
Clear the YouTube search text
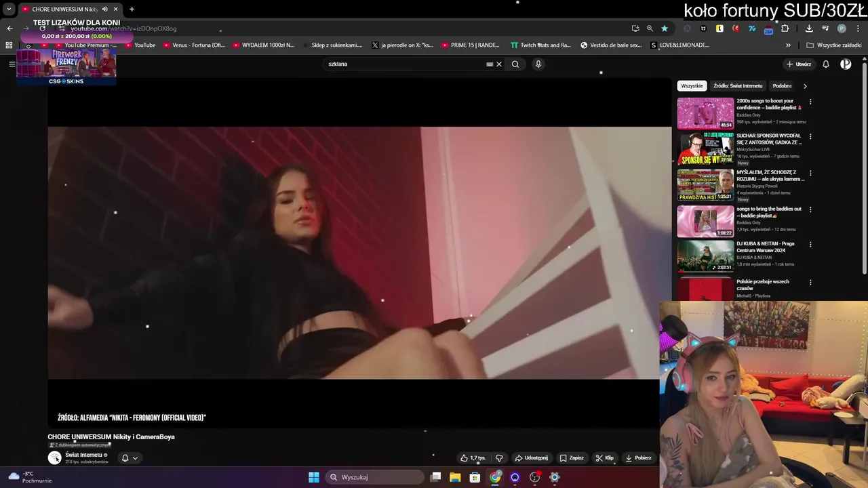[x=499, y=64]
